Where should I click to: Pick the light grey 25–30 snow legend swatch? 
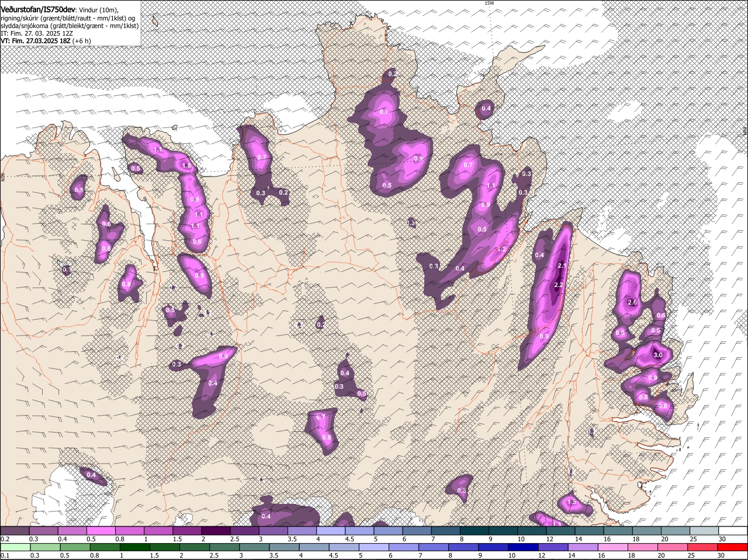(704, 530)
